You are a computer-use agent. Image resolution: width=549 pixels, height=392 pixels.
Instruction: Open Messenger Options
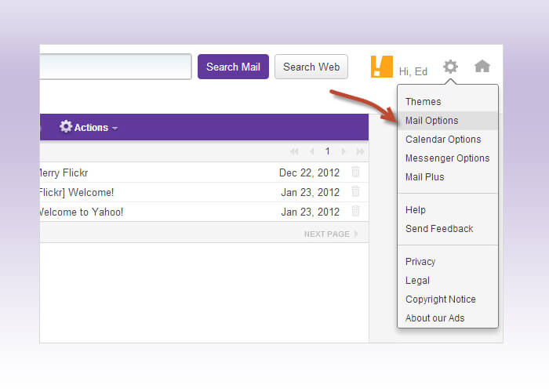tap(448, 158)
